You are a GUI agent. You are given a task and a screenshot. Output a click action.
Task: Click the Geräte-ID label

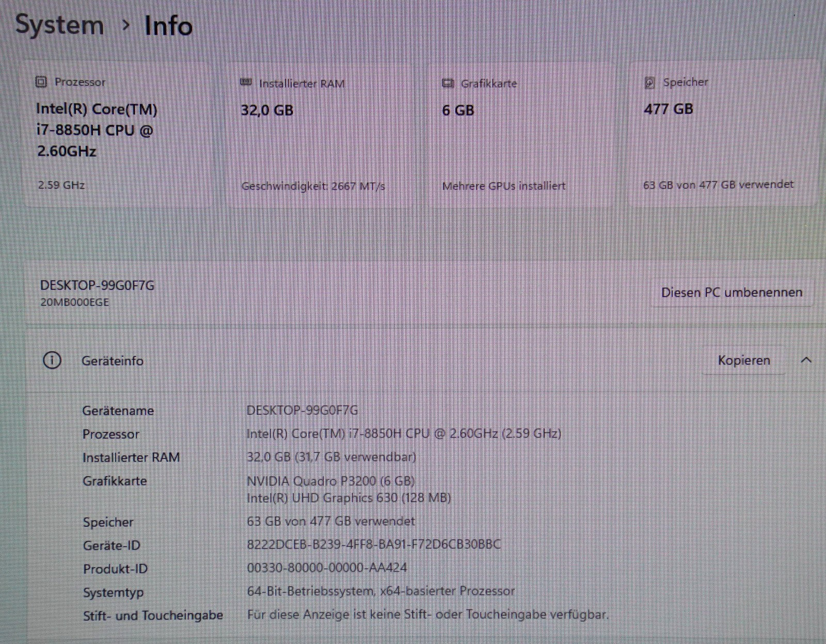(112, 545)
